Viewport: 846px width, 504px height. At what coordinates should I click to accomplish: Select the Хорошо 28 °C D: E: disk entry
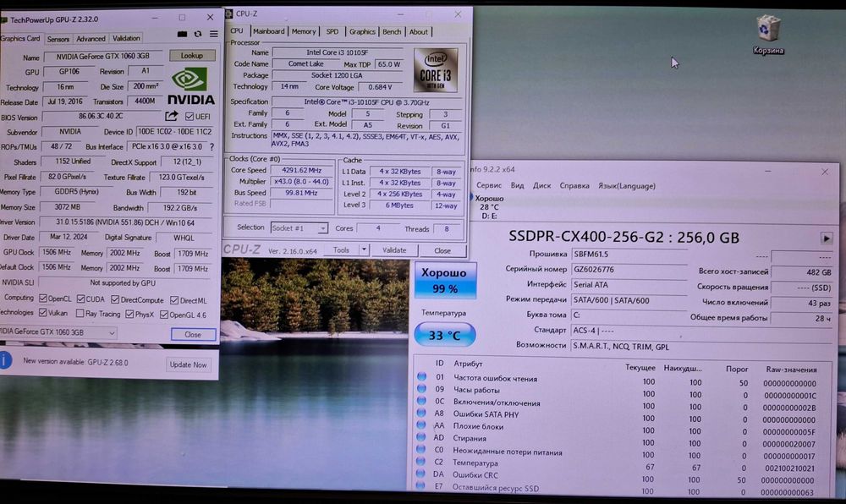tap(489, 206)
